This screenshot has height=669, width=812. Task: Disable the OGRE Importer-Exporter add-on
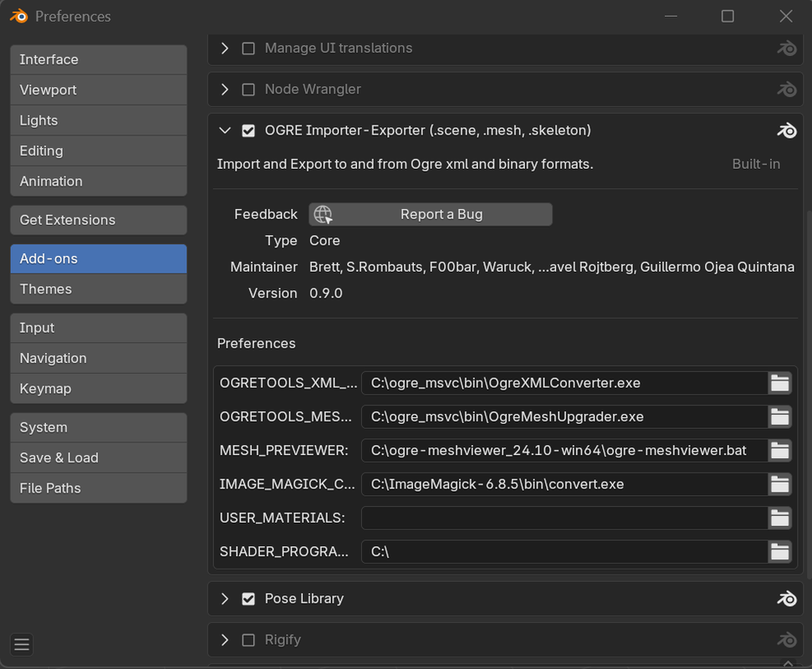pyautogui.click(x=248, y=130)
